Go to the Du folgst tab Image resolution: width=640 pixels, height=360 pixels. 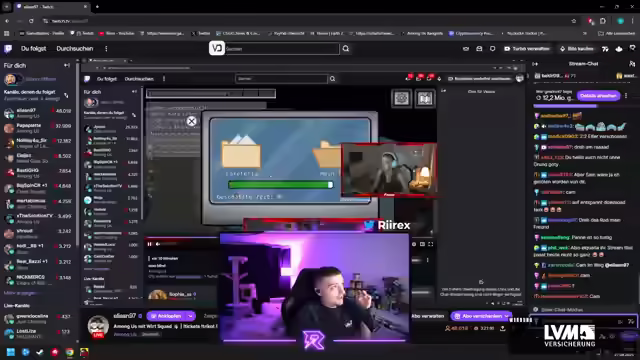(33, 49)
